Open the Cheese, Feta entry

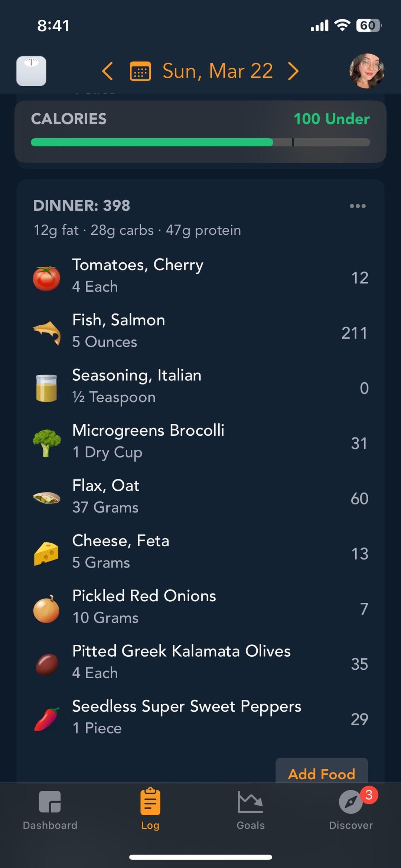click(x=200, y=552)
